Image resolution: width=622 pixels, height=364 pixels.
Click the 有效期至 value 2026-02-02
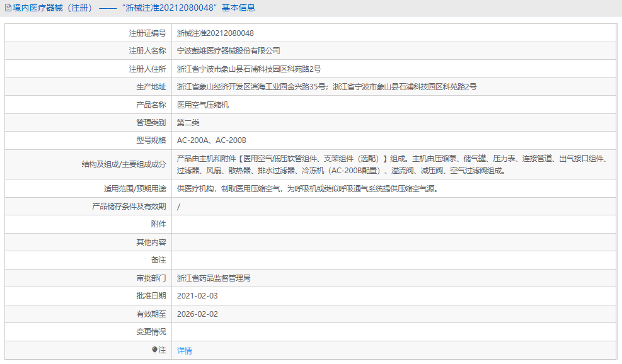tap(199, 312)
